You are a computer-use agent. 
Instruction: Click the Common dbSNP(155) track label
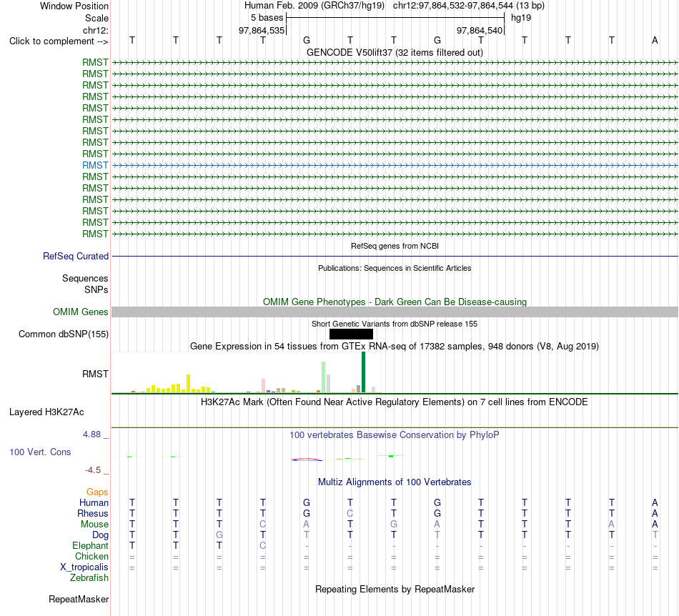coord(64,334)
